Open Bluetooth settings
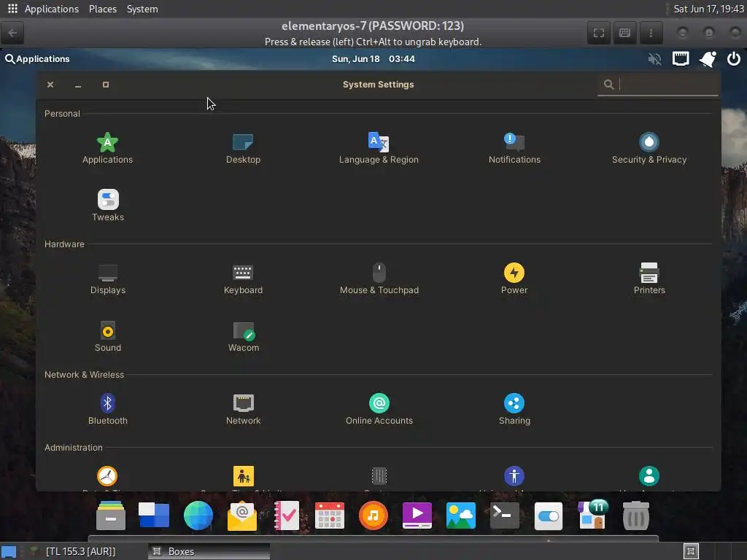Viewport: 747px width, 560px height. (108, 410)
